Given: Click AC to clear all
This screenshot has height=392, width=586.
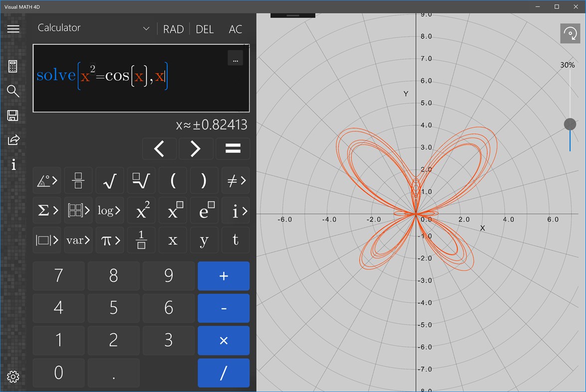Looking at the screenshot, I should (x=235, y=29).
